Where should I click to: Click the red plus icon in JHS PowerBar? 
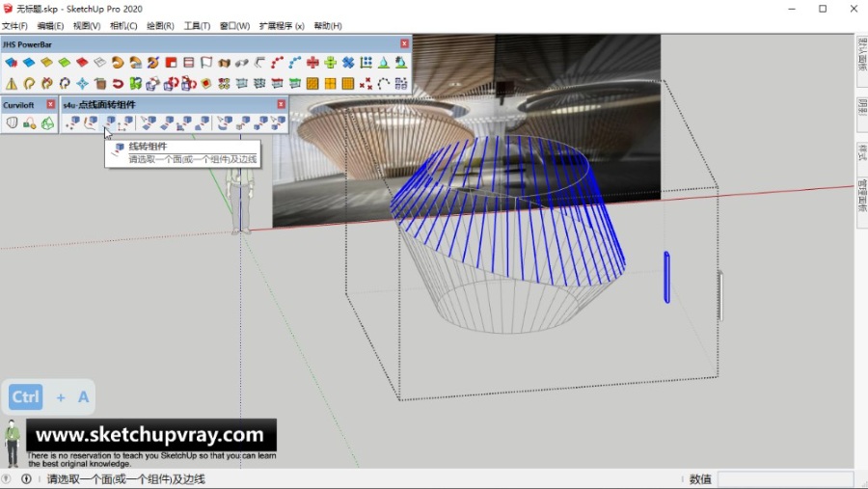coord(312,63)
